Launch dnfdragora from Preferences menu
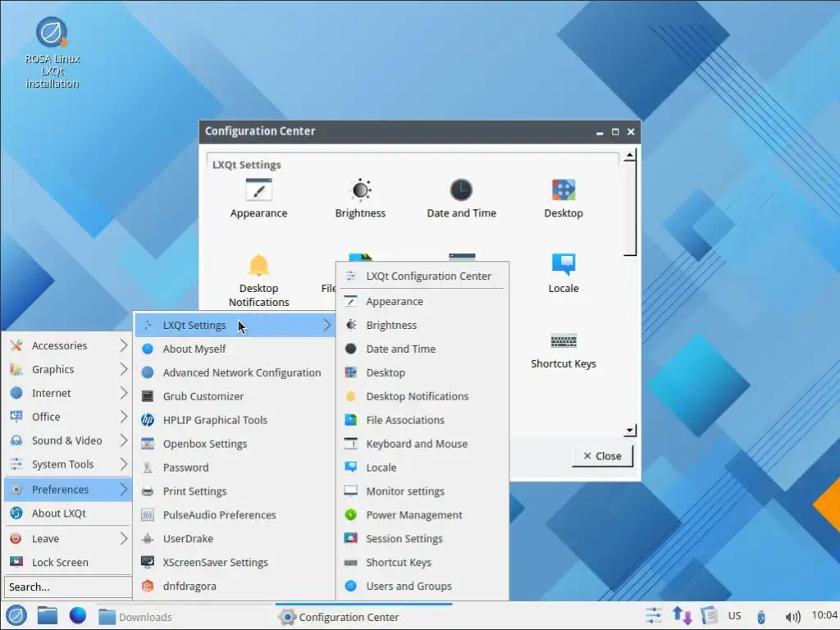 [235, 586]
